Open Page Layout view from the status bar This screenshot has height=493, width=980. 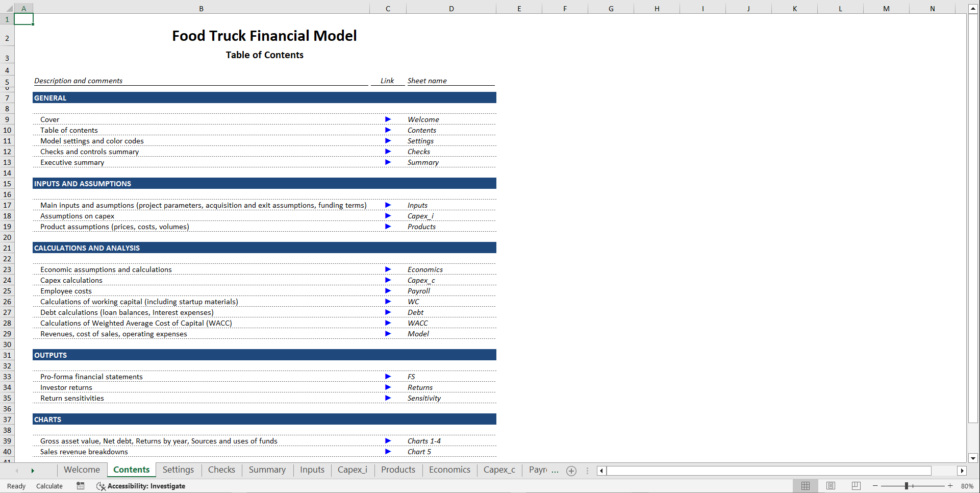[x=831, y=486]
